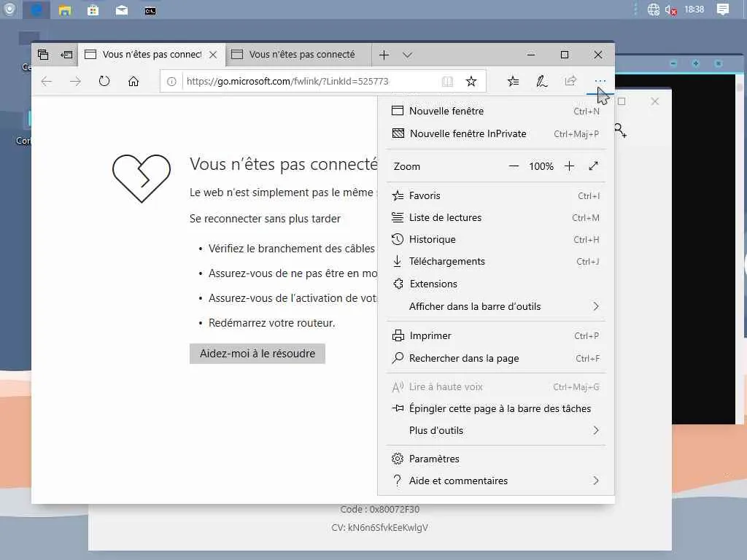Click the taskbar clock showing 18:38
This screenshot has height=560, width=747.
694,9
